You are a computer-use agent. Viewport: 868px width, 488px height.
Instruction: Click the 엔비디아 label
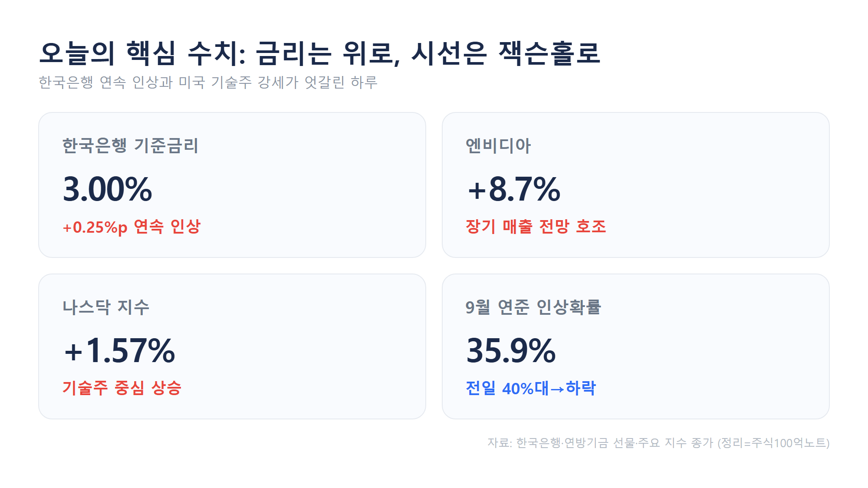click(x=498, y=145)
